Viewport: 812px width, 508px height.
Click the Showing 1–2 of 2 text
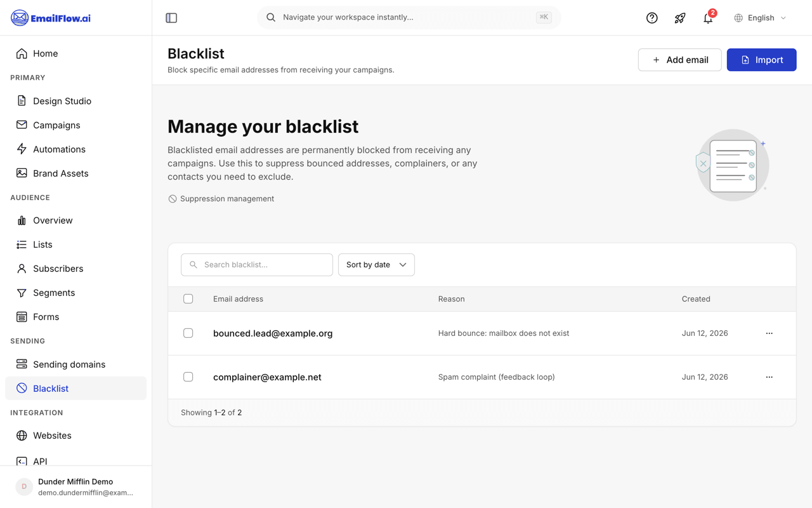coord(211,413)
